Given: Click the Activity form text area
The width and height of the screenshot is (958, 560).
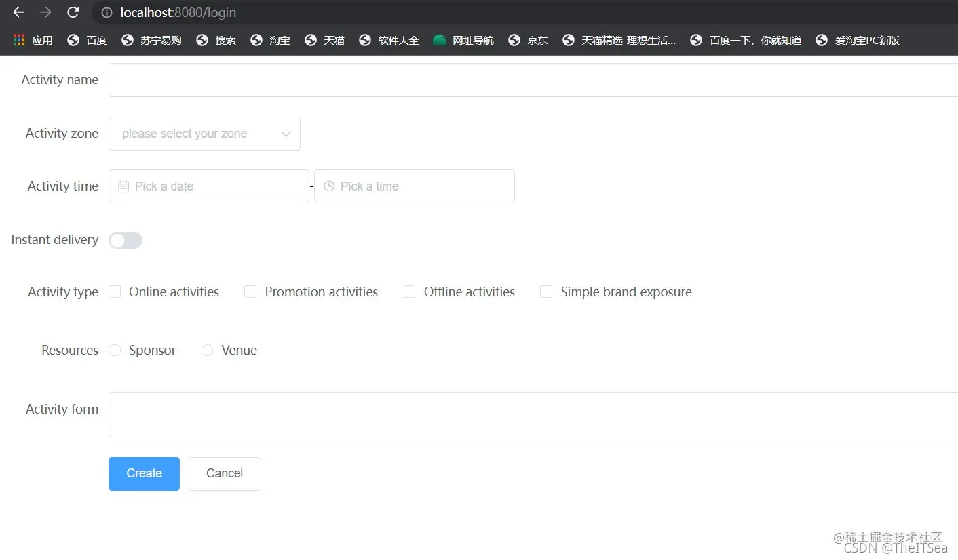Looking at the screenshot, I should [x=533, y=414].
